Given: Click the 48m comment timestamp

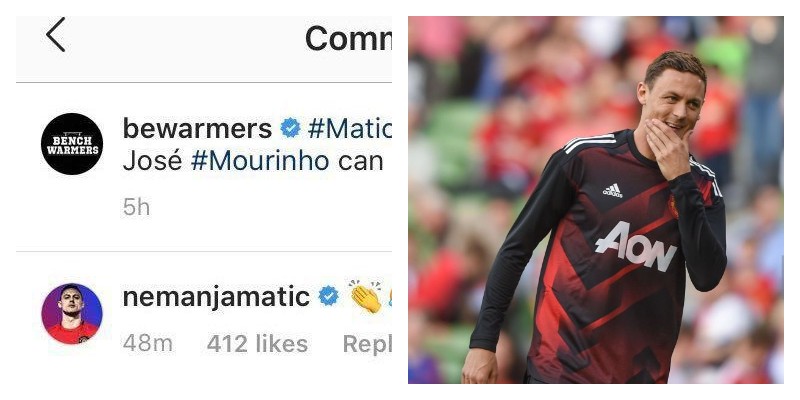Looking at the screenshot, I should point(147,344).
